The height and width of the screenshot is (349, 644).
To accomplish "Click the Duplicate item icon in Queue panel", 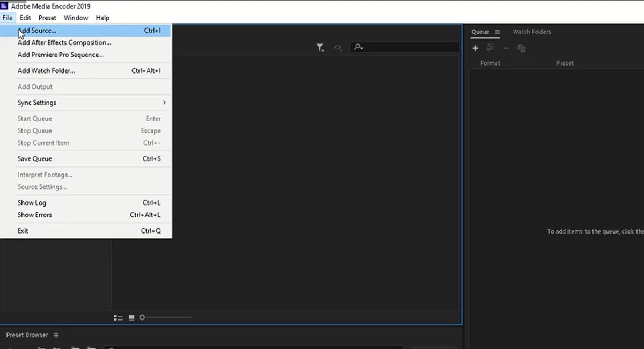I will (x=521, y=48).
